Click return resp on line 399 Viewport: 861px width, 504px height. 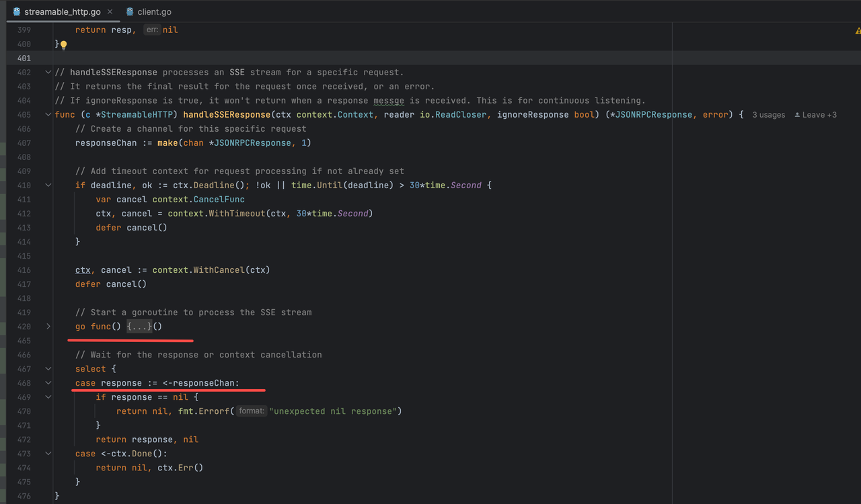106,30
